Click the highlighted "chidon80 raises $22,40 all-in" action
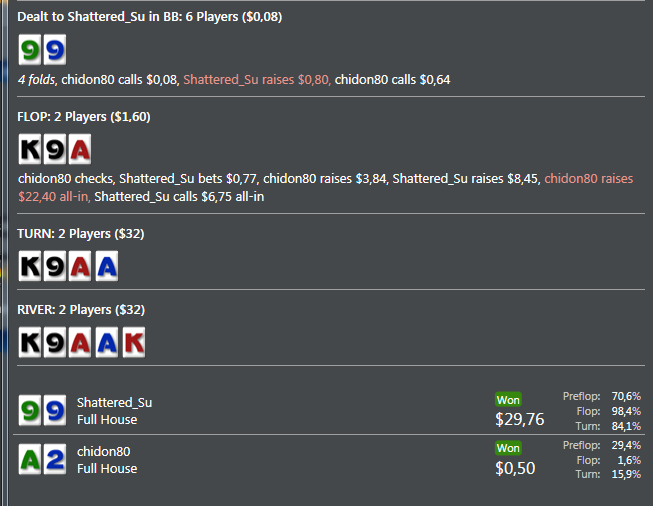Viewport: 653px width, 506px height. click(x=588, y=179)
